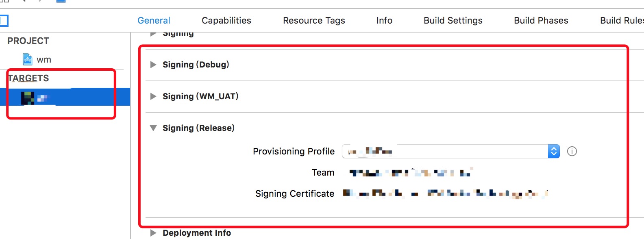Viewport: 644px width, 239px height.
Task: Open the Build Settings tab
Action: point(453,20)
